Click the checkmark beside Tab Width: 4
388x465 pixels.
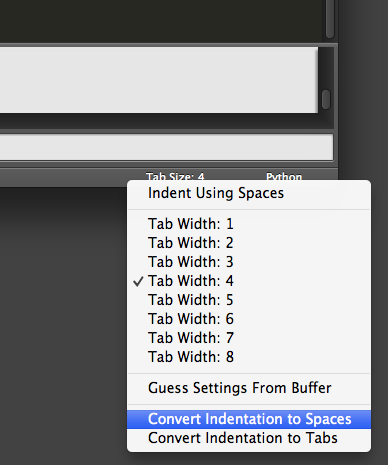[x=138, y=281]
